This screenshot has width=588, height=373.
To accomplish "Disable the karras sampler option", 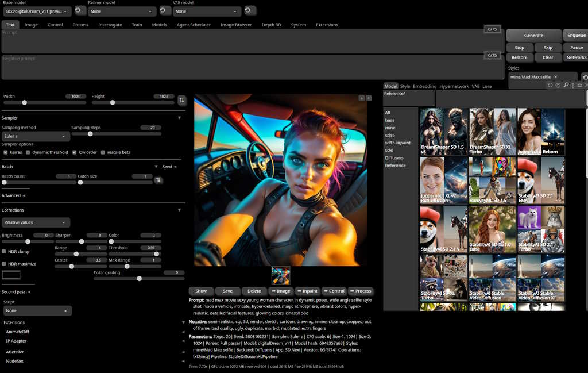I will [x=6, y=152].
